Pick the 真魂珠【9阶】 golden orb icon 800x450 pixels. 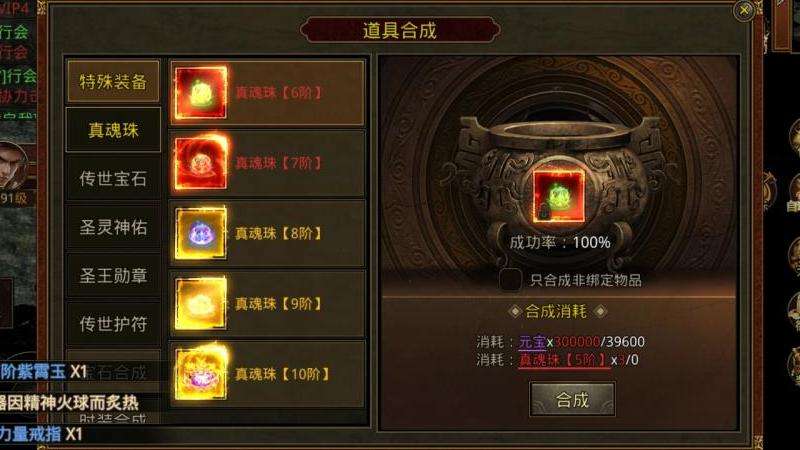(x=201, y=304)
